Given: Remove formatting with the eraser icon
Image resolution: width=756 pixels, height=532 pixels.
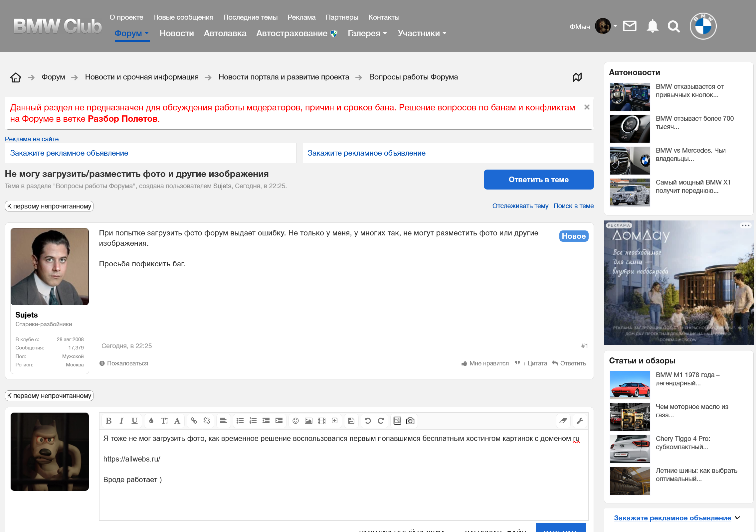Looking at the screenshot, I should 563,421.
